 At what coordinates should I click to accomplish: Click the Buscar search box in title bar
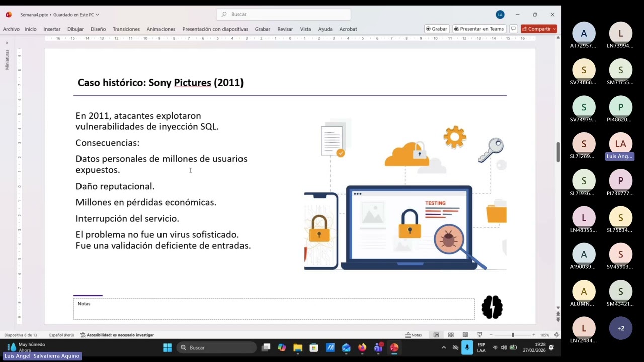click(284, 14)
